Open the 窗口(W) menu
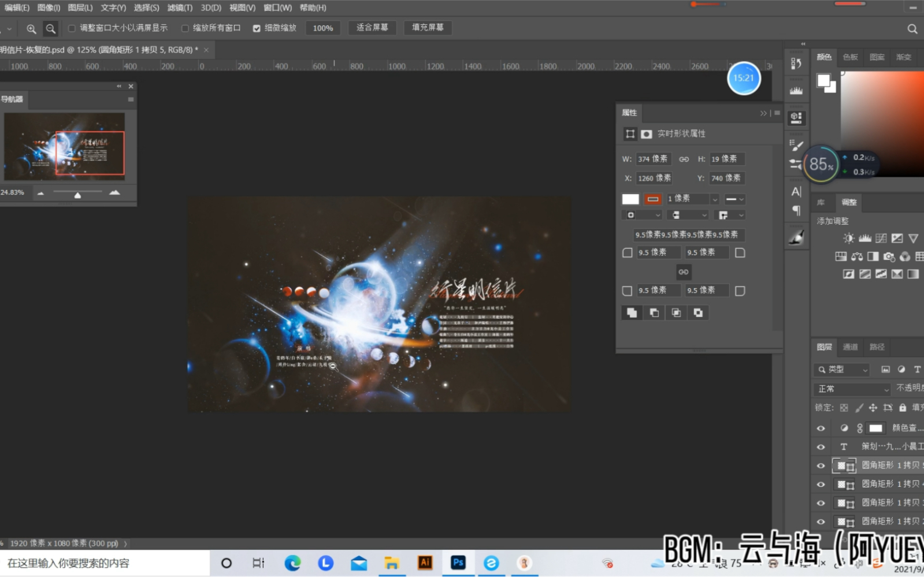The image size is (924, 577). 277,8
